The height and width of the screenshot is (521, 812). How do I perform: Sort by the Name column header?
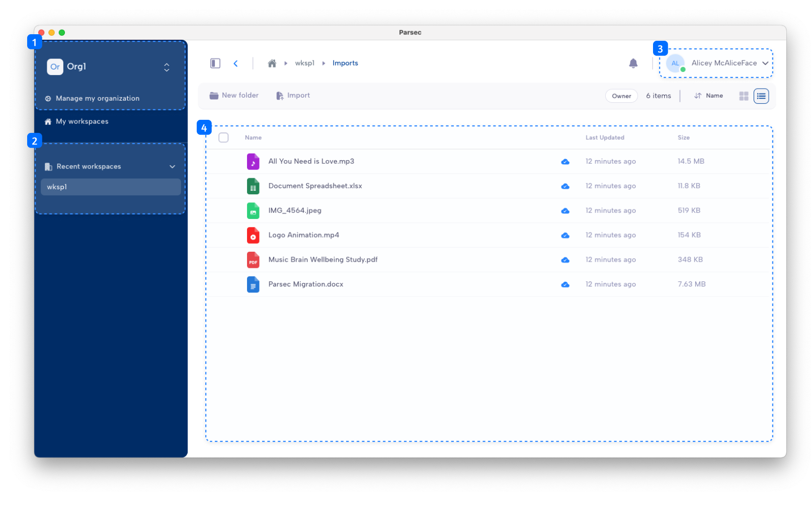coord(253,137)
